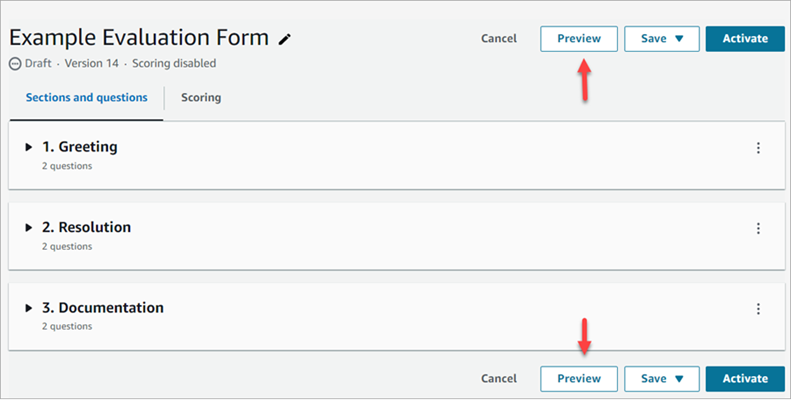Open the Documentation section kebab menu

tap(758, 309)
